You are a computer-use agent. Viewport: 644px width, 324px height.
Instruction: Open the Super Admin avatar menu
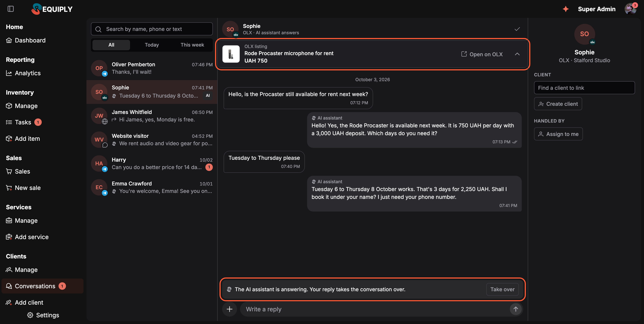pyautogui.click(x=631, y=9)
